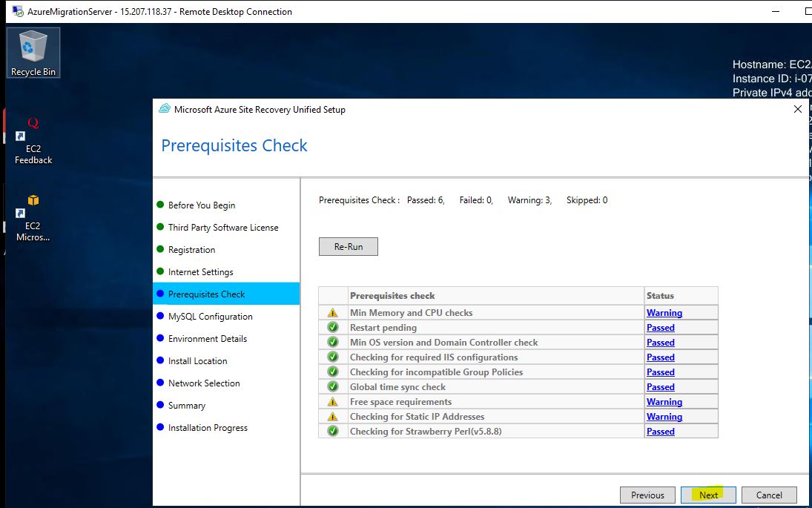The width and height of the screenshot is (812, 508).
Task: Select Network Selection step in sidebar
Action: pyautogui.click(x=204, y=383)
